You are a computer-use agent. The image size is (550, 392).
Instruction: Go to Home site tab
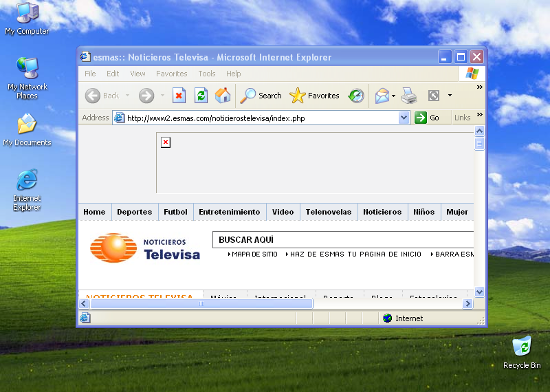94,212
